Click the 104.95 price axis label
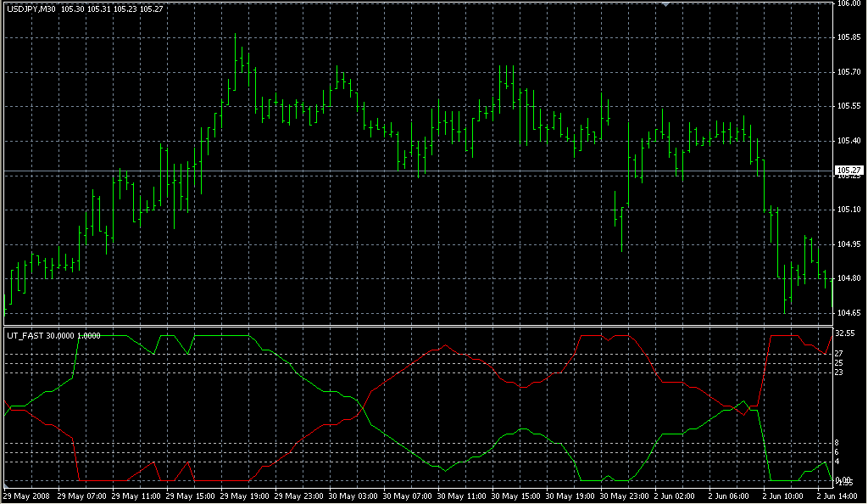Viewport: 868px width, 504px height. point(849,244)
